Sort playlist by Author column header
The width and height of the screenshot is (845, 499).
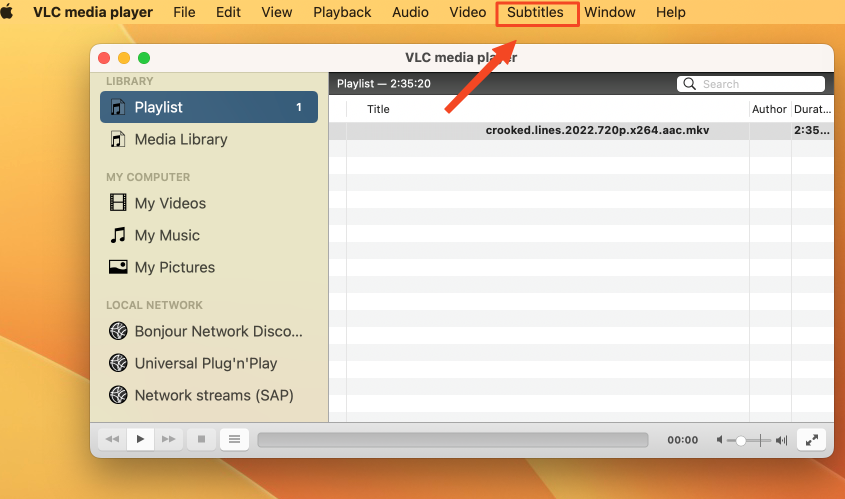(x=769, y=109)
